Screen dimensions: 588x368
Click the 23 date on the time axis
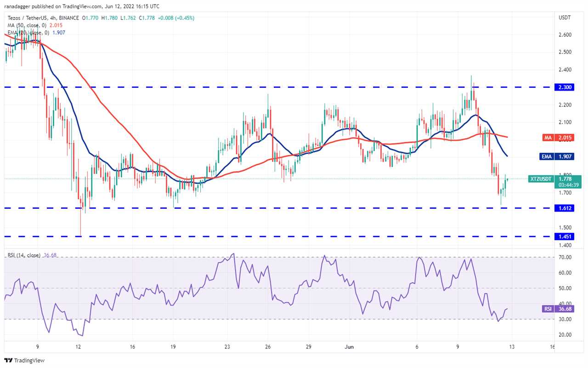(x=227, y=347)
